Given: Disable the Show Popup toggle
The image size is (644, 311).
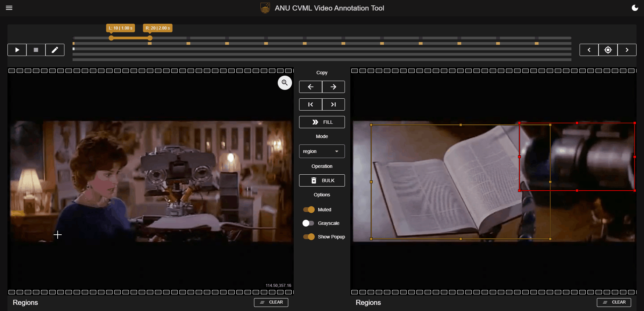Looking at the screenshot, I should pyautogui.click(x=309, y=237).
